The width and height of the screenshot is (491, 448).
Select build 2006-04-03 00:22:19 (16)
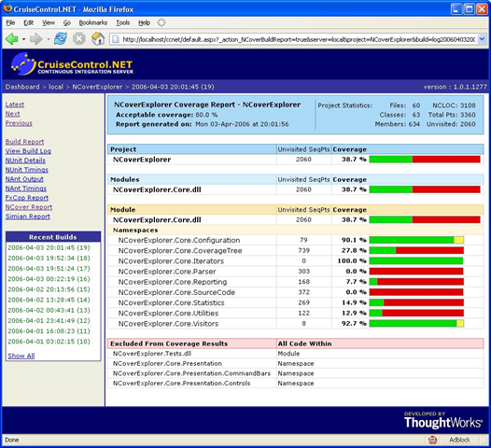(49, 279)
